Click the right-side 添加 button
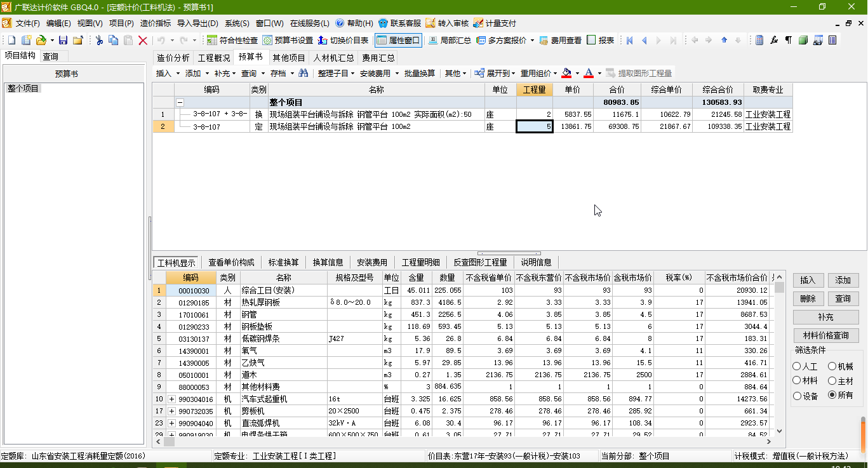Image resolution: width=868 pixels, height=468 pixels. click(843, 280)
